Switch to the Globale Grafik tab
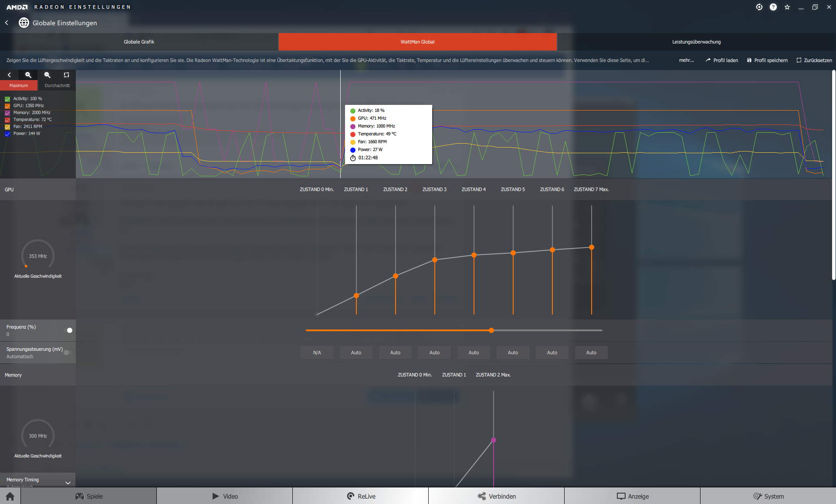 click(x=139, y=42)
